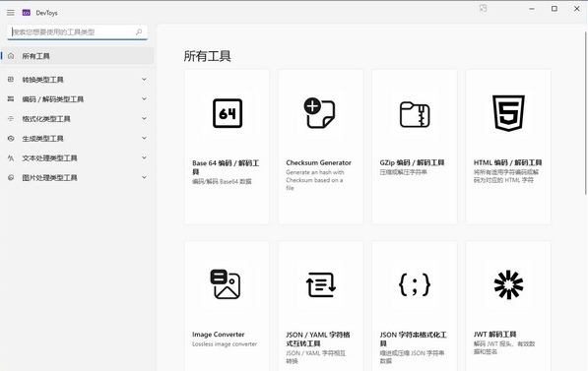Click the DevToys app logo icon
The height and width of the screenshot is (371, 588).
(27, 13)
